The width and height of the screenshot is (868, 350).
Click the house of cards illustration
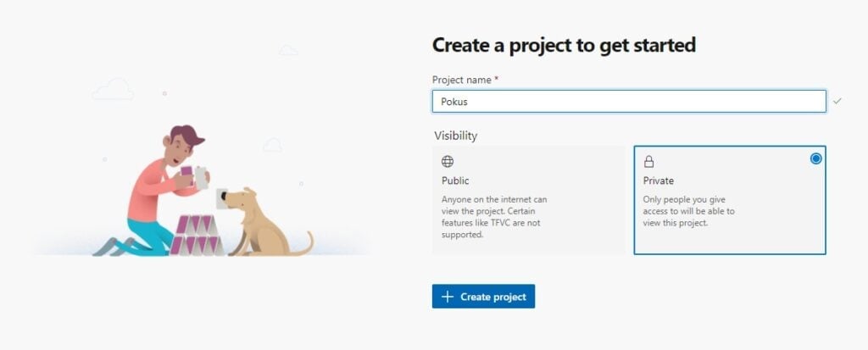click(197, 236)
